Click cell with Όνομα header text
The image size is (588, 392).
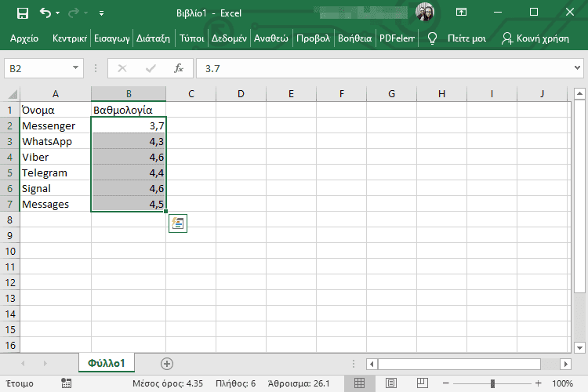coord(56,110)
